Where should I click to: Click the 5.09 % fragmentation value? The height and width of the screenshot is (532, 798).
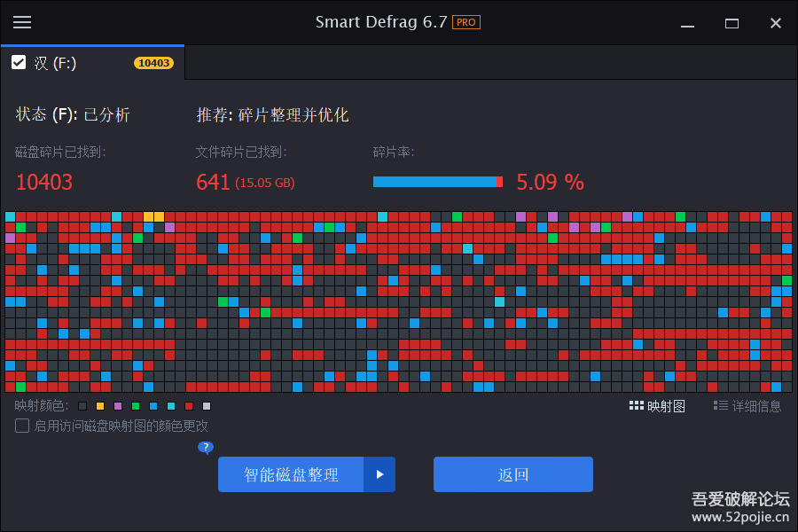550,183
